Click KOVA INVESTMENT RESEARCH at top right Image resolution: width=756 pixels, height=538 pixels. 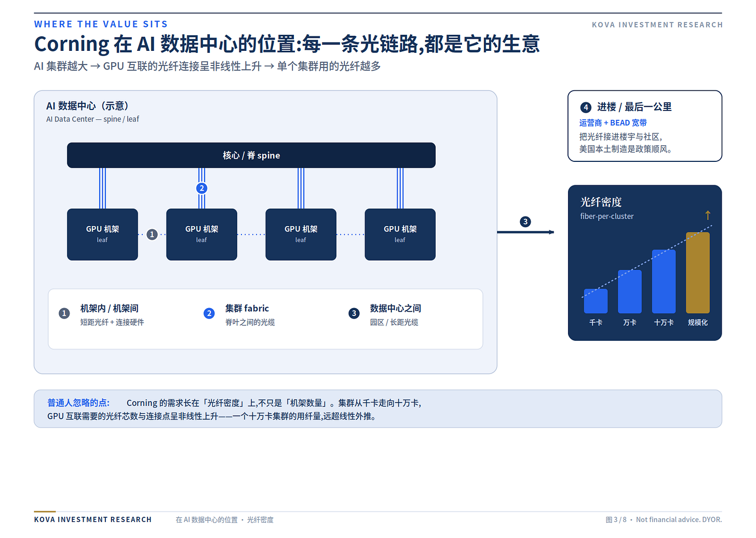(x=657, y=25)
